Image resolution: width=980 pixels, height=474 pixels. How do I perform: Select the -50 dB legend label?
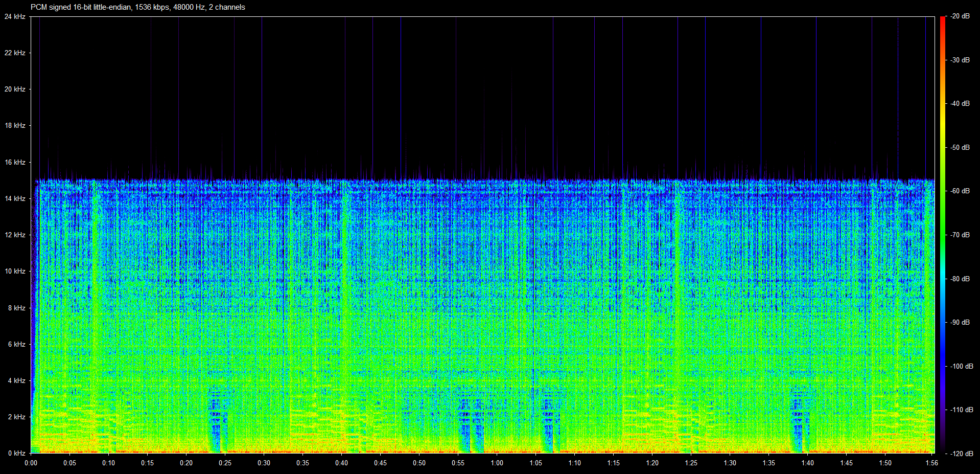pyautogui.click(x=960, y=147)
